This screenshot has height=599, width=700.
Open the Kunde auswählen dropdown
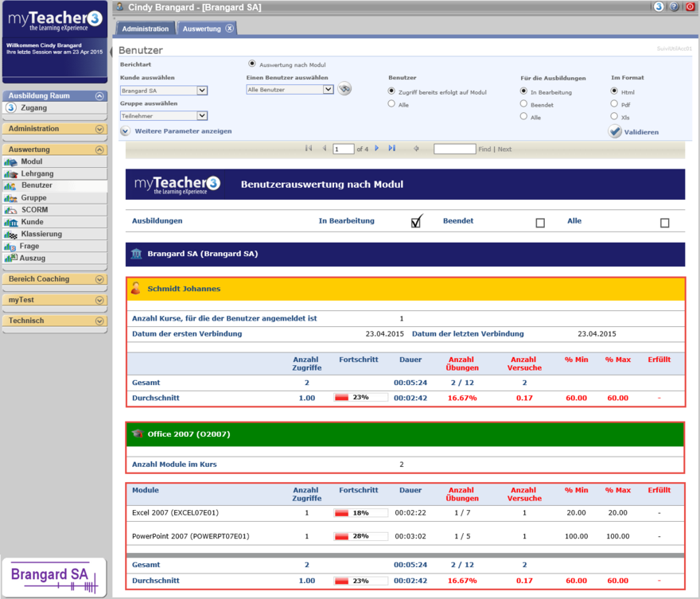click(x=202, y=91)
